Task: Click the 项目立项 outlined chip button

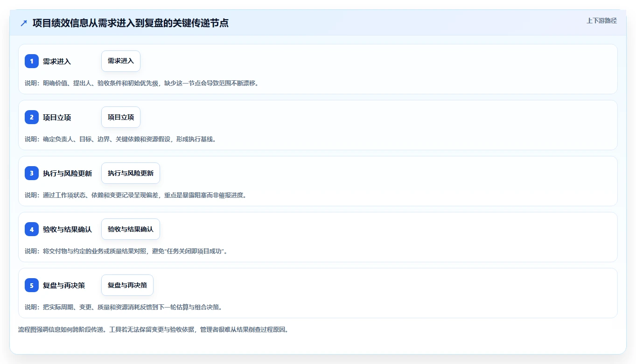Action: (121, 117)
